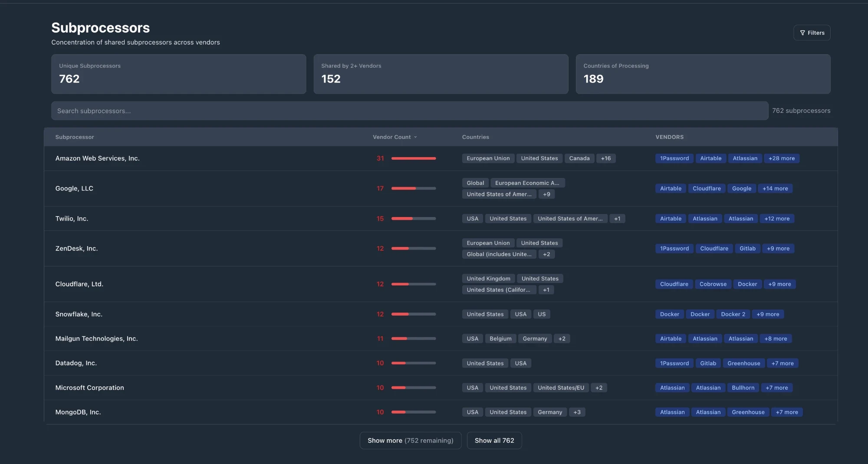The image size is (868, 464).
Task: Expand +14 more vendors for Google, LLC
Action: coord(775,188)
